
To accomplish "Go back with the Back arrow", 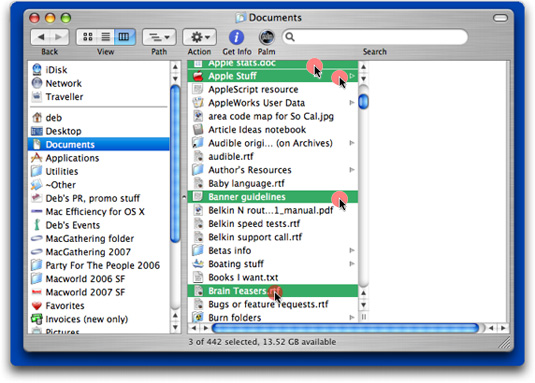I will [x=41, y=37].
